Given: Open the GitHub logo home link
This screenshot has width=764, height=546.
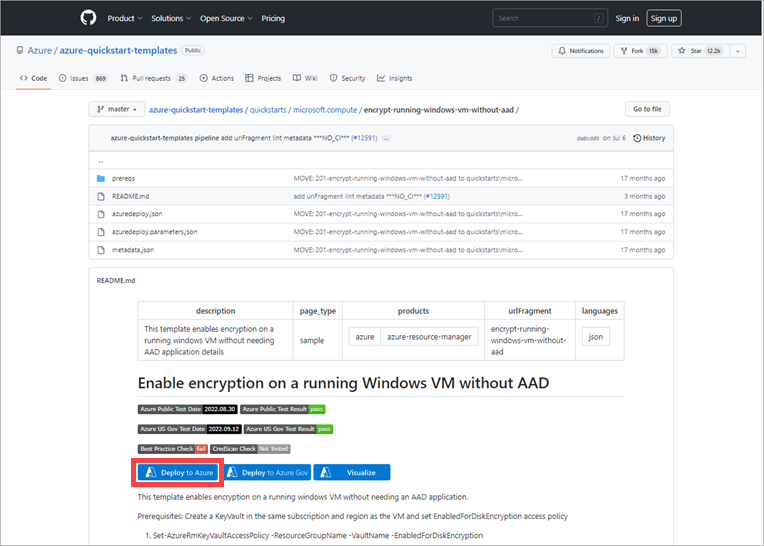Looking at the screenshot, I should (88, 18).
